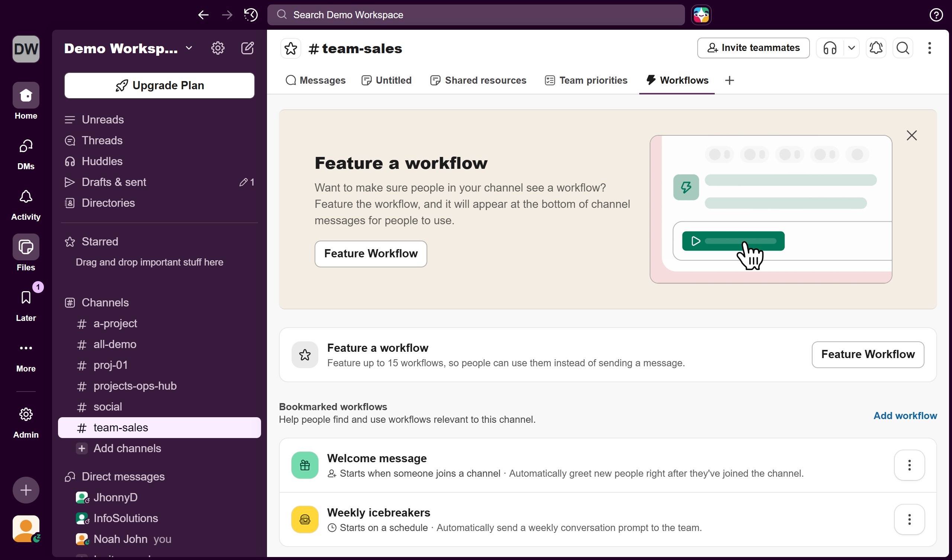Click the Add workflow link
The width and height of the screenshot is (952, 560).
coord(905,416)
